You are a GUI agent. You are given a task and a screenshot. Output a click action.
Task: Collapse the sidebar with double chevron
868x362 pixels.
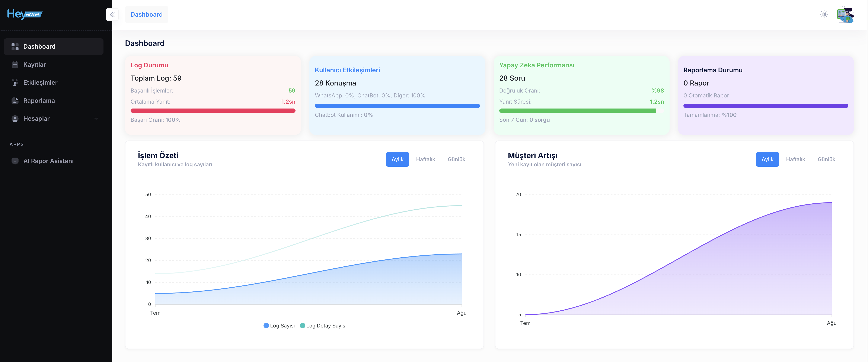pos(112,14)
